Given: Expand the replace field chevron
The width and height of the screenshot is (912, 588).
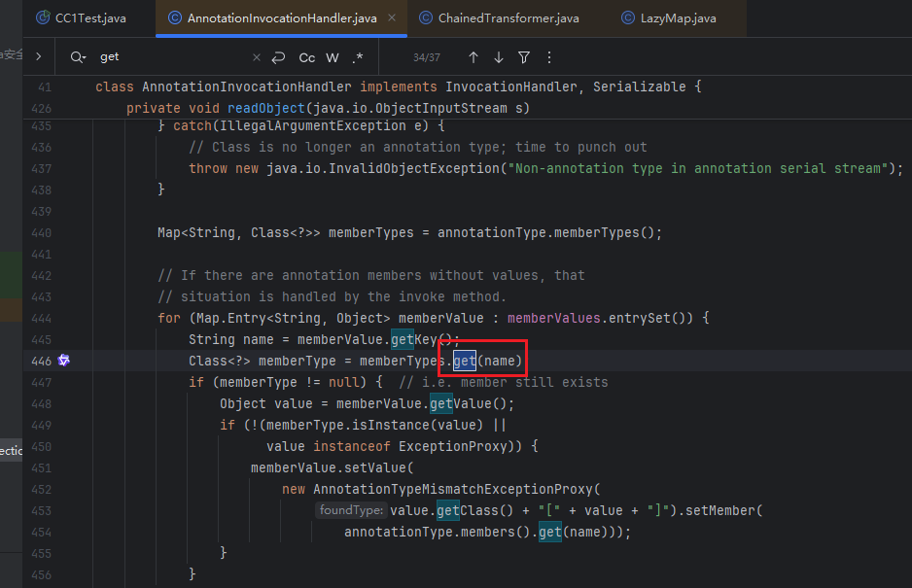Looking at the screenshot, I should coord(38,57).
